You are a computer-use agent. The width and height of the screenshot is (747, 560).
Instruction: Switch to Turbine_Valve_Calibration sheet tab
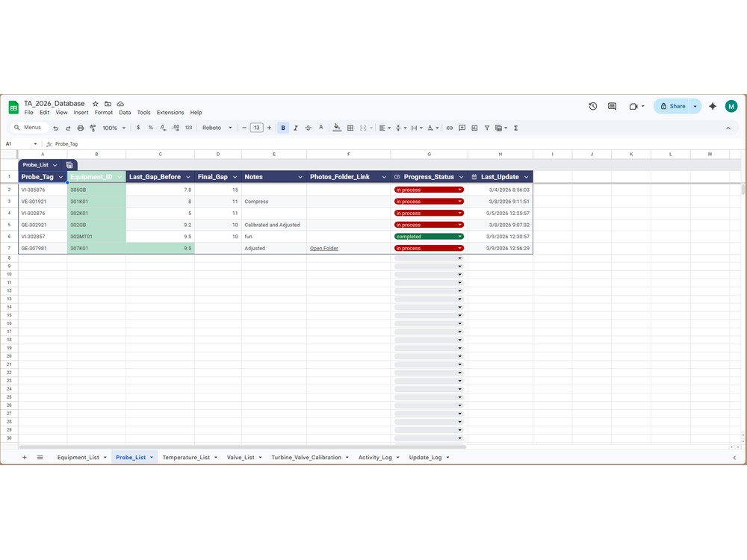(x=306, y=457)
